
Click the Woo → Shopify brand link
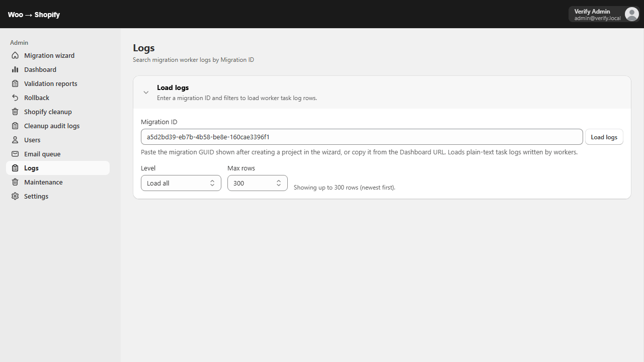point(34,15)
